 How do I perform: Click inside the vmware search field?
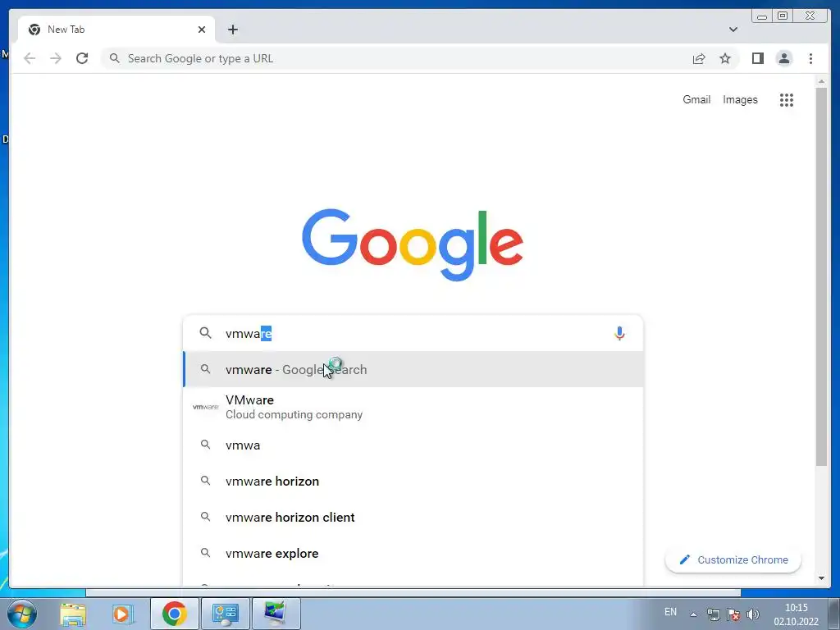[413, 333]
